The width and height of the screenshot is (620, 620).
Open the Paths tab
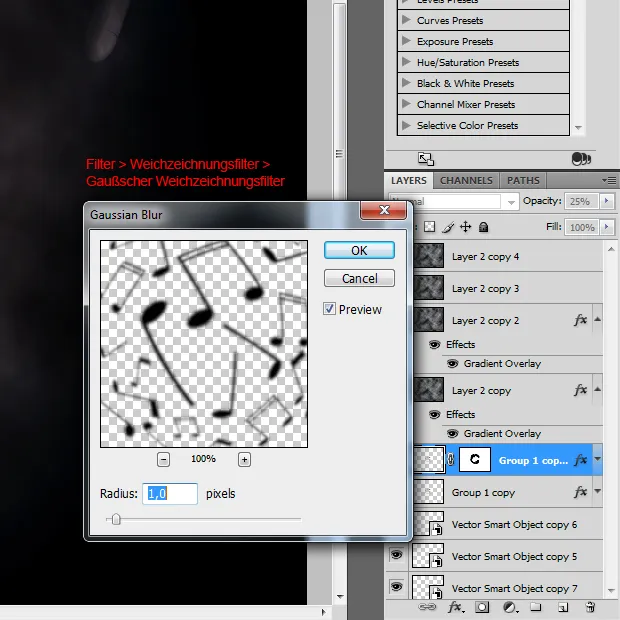tap(523, 181)
